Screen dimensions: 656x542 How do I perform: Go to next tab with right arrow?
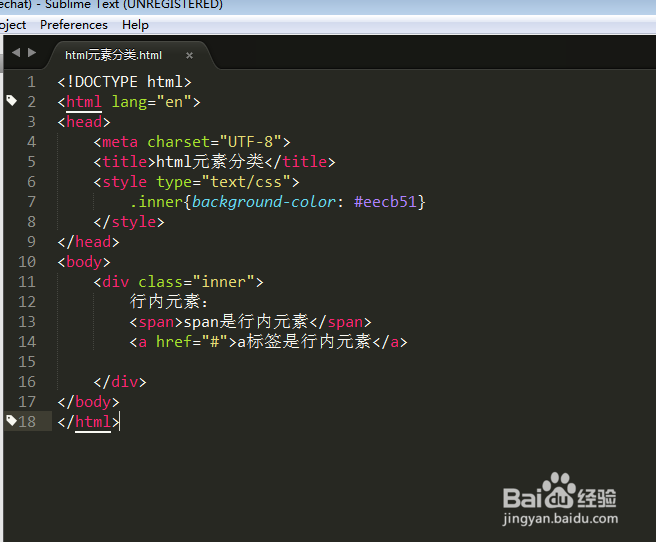32,52
